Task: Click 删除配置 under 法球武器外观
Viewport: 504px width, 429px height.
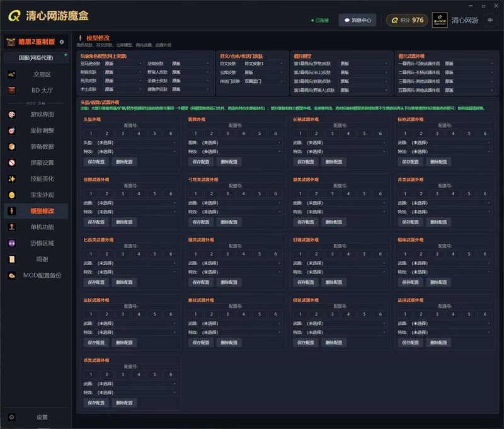Action: pyautogui.click(x=438, y=343)
